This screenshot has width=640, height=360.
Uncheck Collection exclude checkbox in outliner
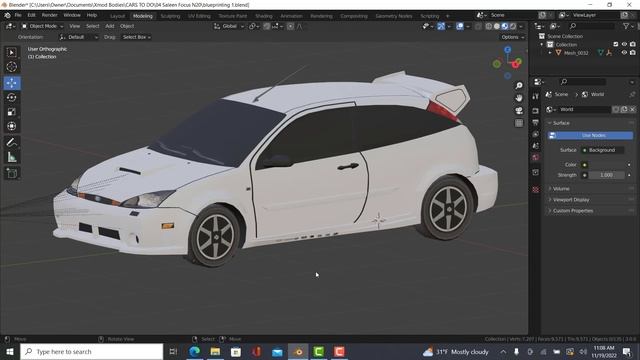[616, 44]
